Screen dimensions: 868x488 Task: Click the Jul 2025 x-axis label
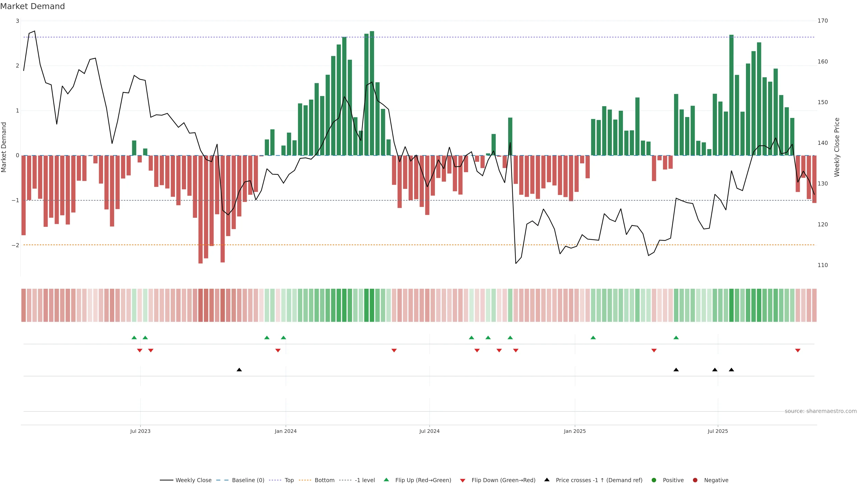718,432
